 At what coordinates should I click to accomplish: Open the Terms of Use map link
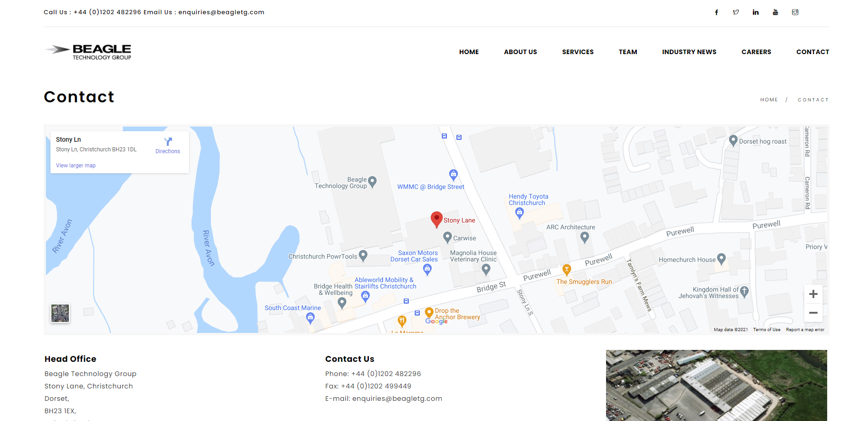click(767, 330)
